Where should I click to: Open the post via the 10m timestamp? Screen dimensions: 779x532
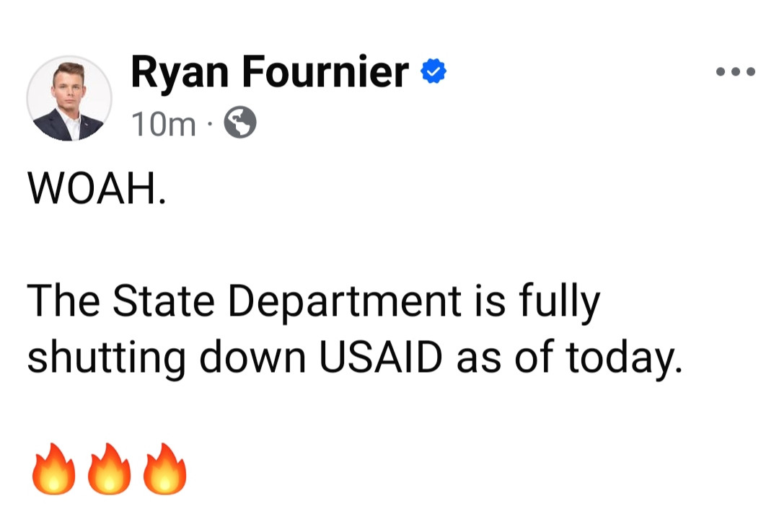pyautogui.click(x=163, y=125)
